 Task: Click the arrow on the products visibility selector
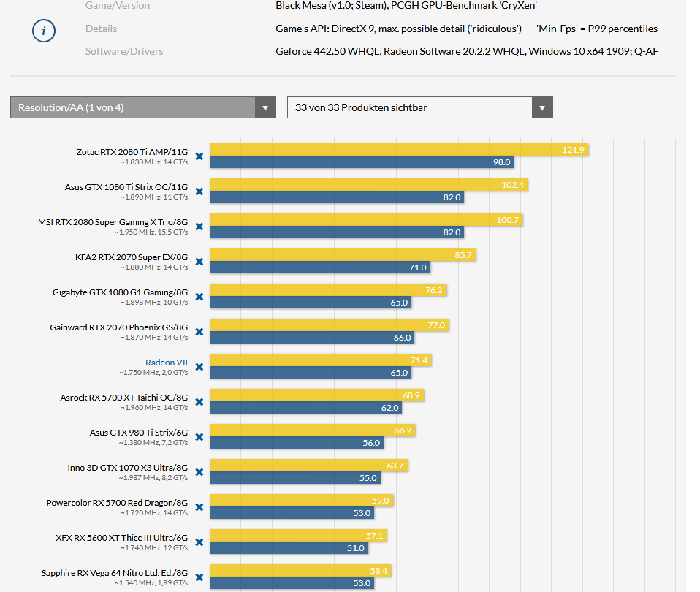541,107
